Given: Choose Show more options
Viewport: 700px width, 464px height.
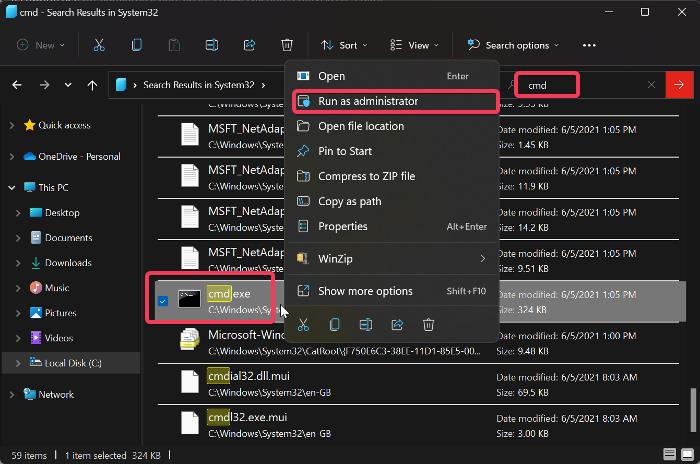Looking at the screenshot, I should coord(392,291).
